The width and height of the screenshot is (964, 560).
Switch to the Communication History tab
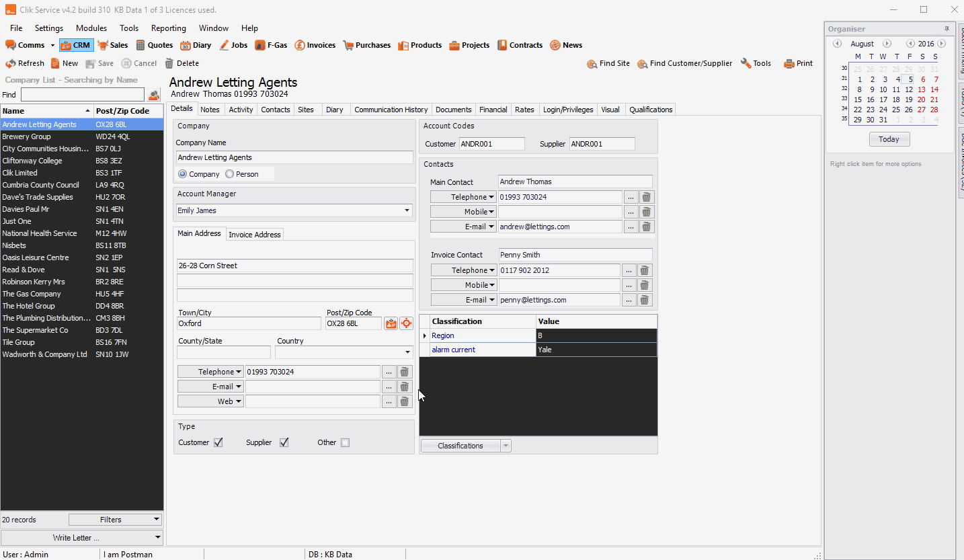pyautogui.click(x=391, y=110)
